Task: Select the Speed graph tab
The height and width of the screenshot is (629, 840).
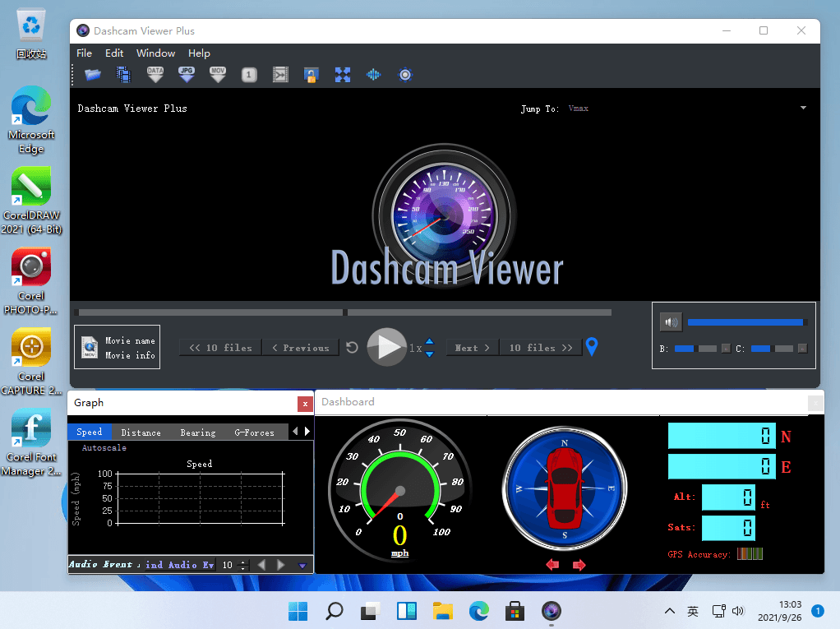Action: pos(89,432)
